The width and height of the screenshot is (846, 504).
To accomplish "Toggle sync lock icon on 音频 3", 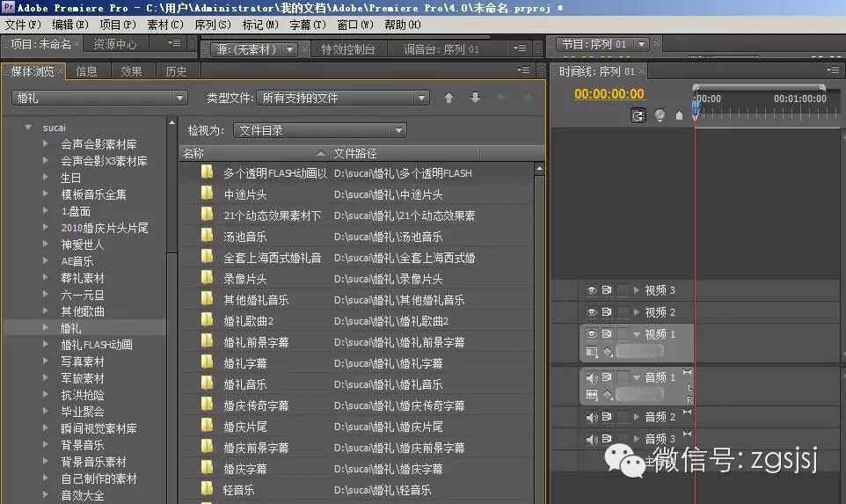I will click(607, 439).
